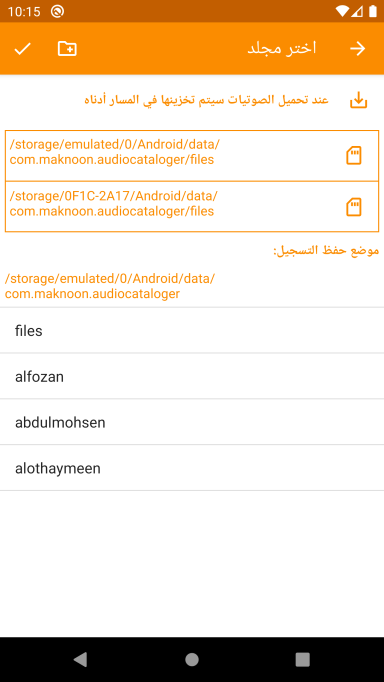This screenshot has width=384, height=682.
Task: Tap the download icon beside the Arabic notice
Action: [x=358, y=100]
